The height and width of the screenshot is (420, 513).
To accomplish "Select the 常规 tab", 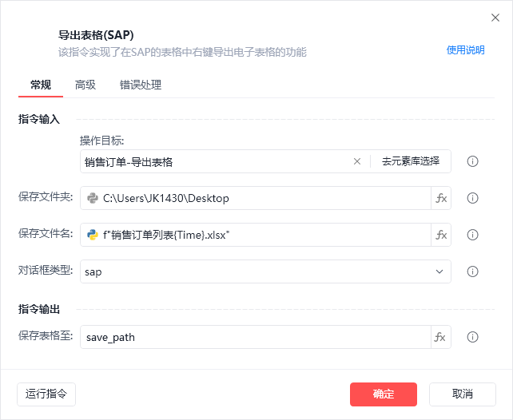I will pos(41,85).
